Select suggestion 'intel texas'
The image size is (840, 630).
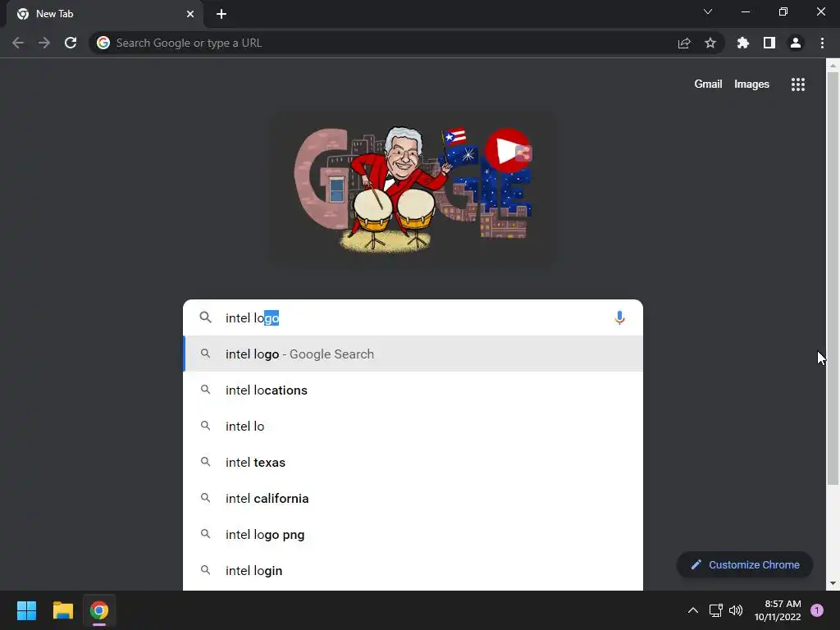(413, 462)
